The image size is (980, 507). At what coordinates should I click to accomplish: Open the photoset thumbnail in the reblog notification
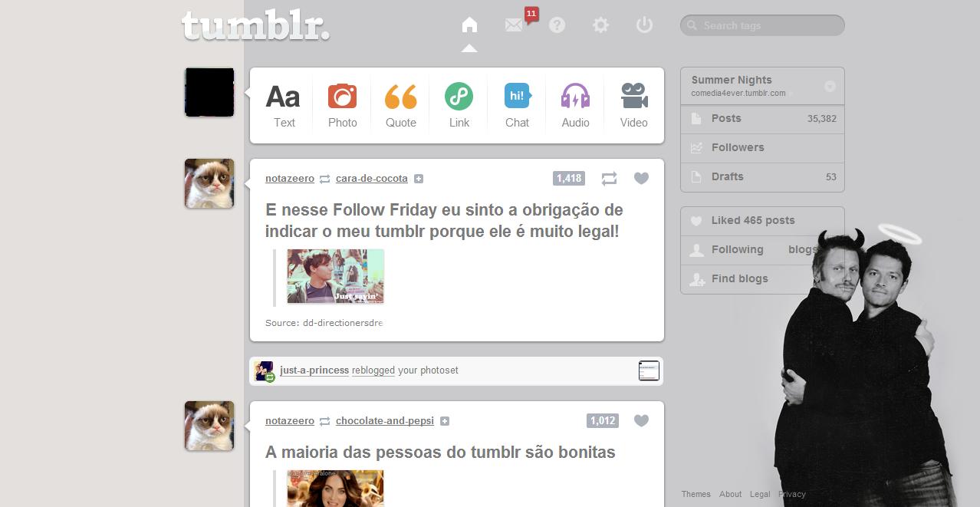(x=649, y=371)
